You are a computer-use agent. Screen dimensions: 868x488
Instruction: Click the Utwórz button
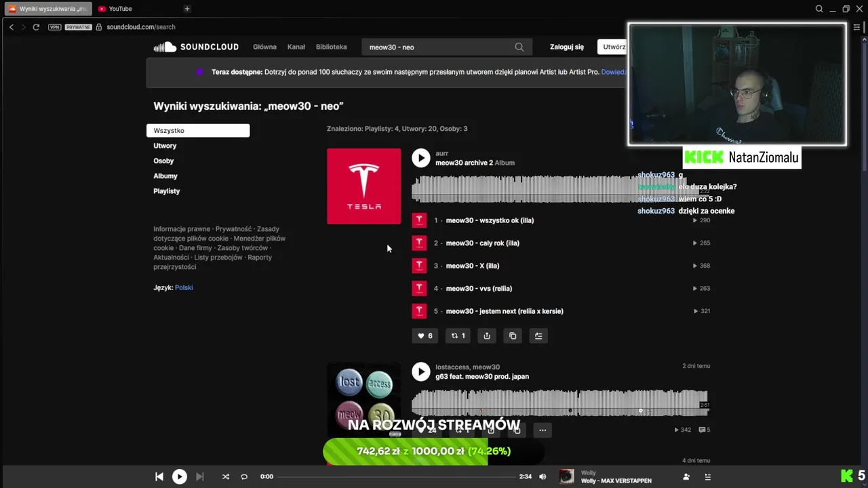[614, 47]
